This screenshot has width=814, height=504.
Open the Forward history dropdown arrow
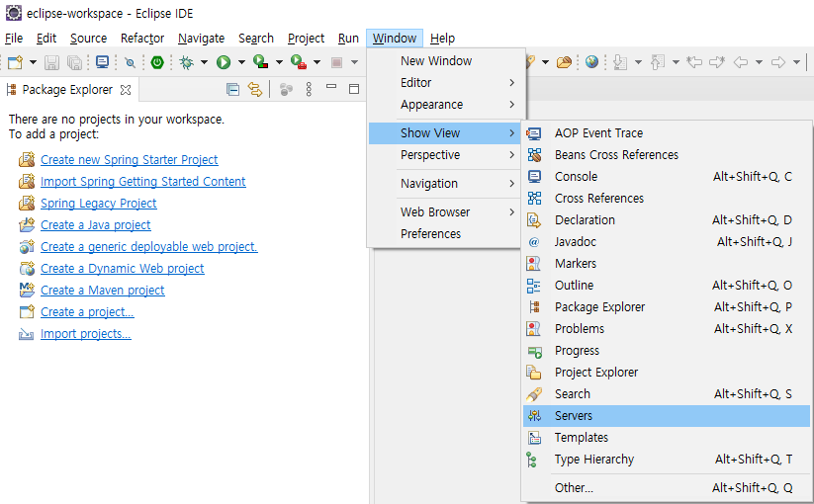click(796, 62)
